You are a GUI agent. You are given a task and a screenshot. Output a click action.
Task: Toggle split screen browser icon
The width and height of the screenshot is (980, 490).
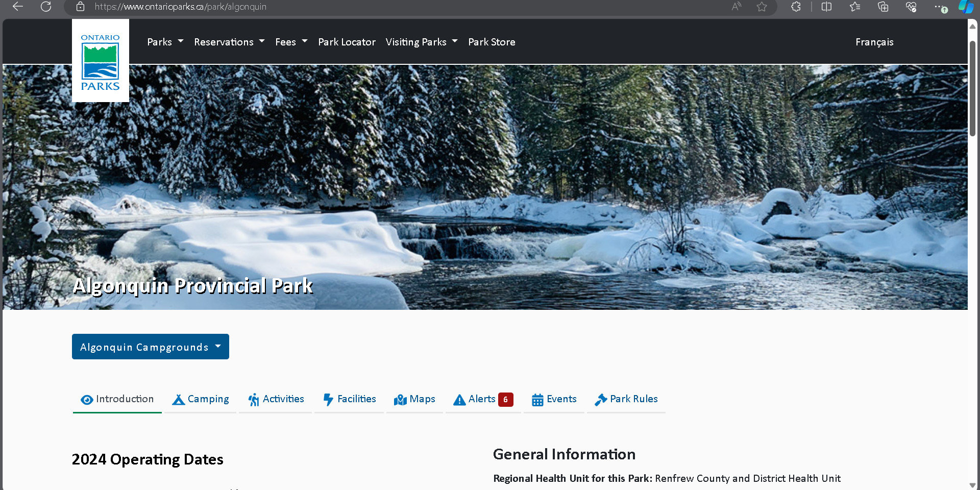826,7
